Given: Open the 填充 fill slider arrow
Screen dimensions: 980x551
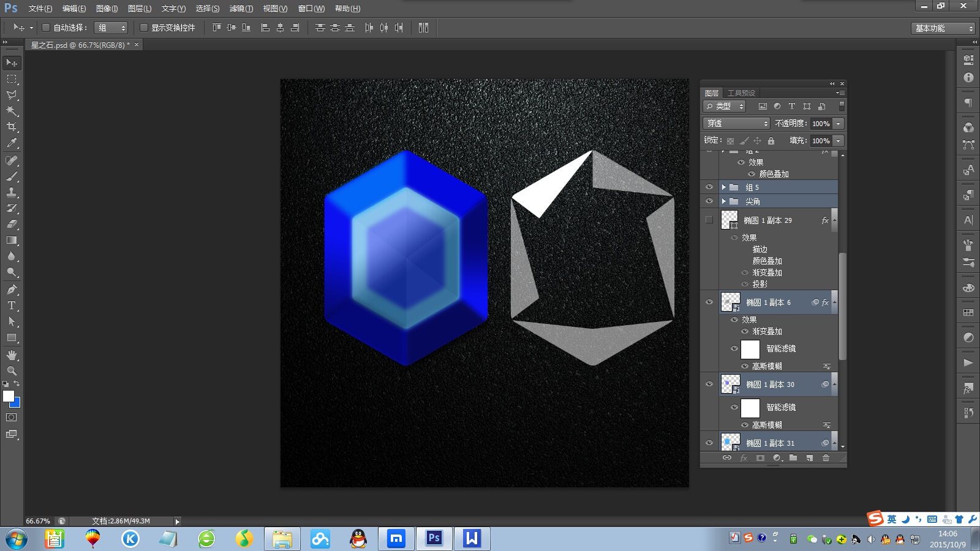Looking at the screenshot, I should pos(839,141).
